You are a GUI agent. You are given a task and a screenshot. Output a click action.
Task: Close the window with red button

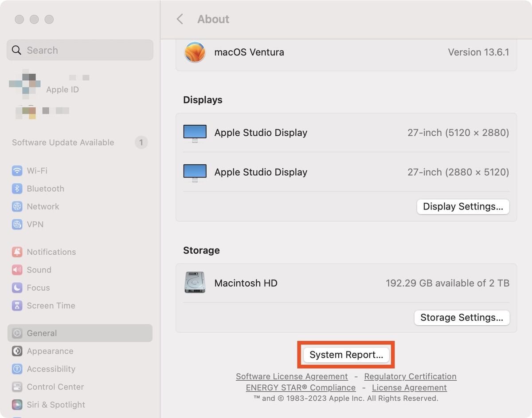[x=19, y=19]
